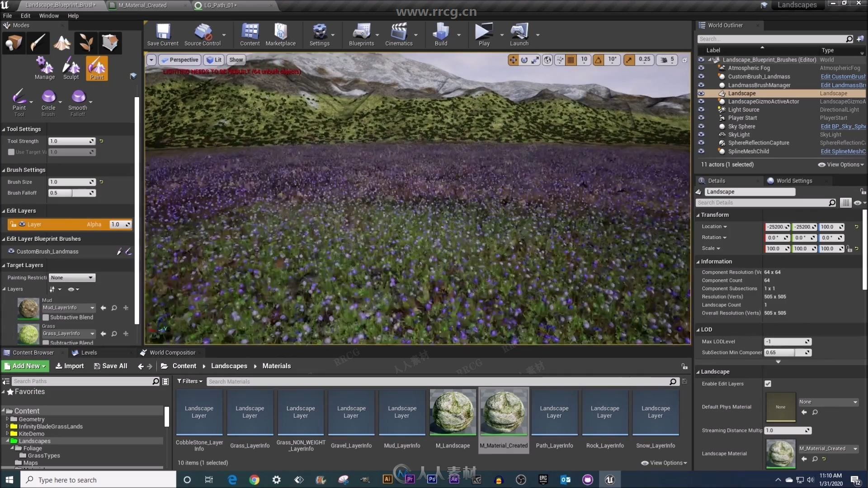Screen dimensions: 868x488
Task: Open Painting Restrict dropdown
Action: tap(71, 277)
